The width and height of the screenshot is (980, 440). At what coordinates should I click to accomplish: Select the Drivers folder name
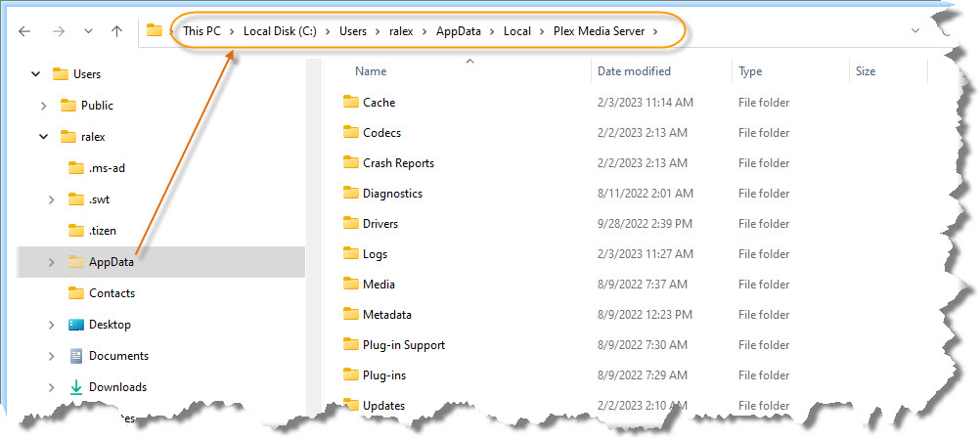[380, 224]
